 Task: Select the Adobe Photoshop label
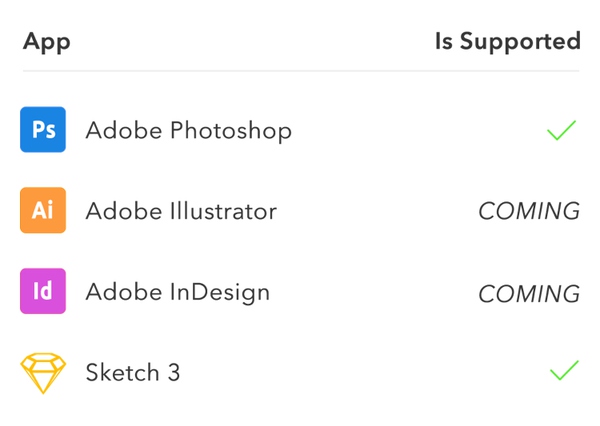(188, 131)
